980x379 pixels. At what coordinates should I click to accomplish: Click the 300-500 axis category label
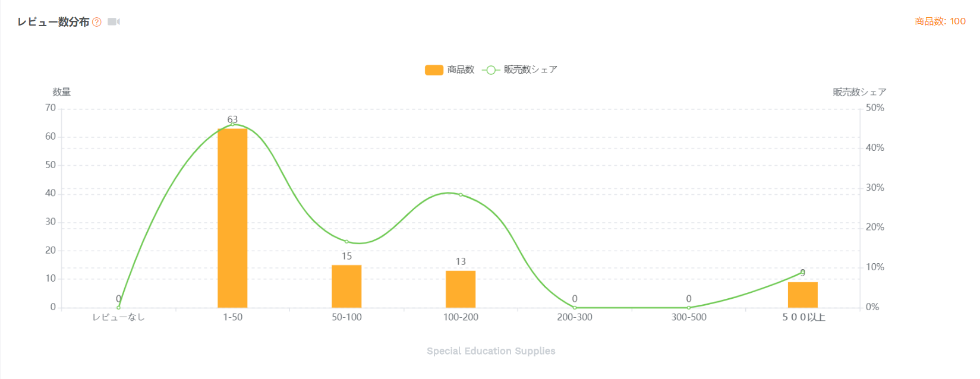[689, 317]
